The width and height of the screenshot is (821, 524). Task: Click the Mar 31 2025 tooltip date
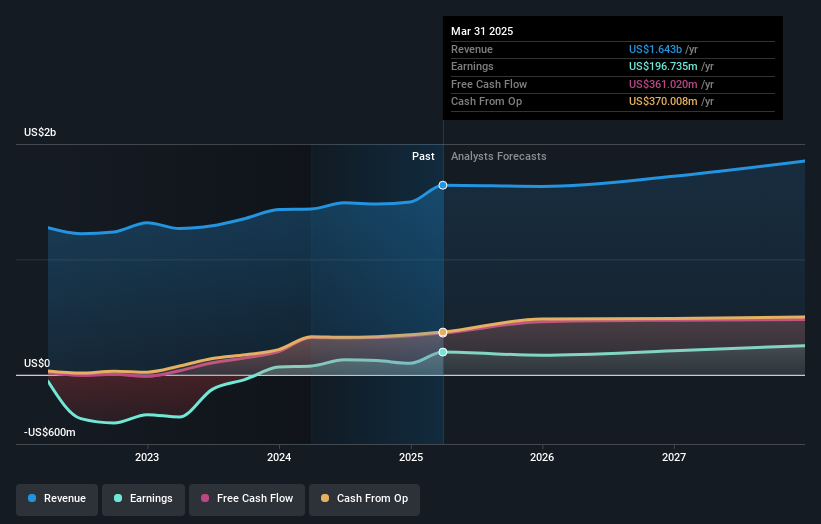coord(482,31)
